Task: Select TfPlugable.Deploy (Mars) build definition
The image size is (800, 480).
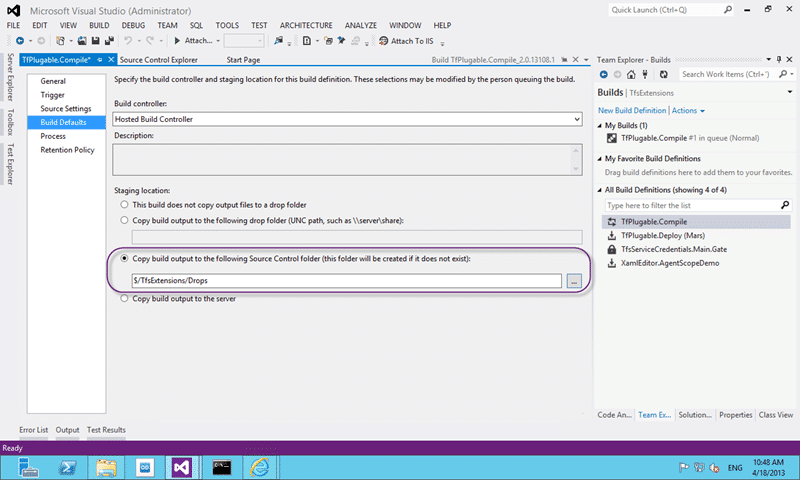Action: pos(663,236)
